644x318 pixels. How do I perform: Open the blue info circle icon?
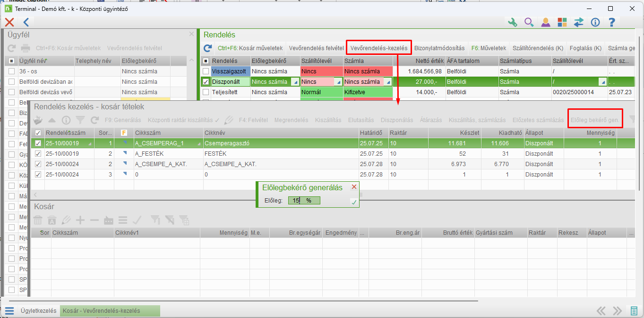(x=595, y=22)
